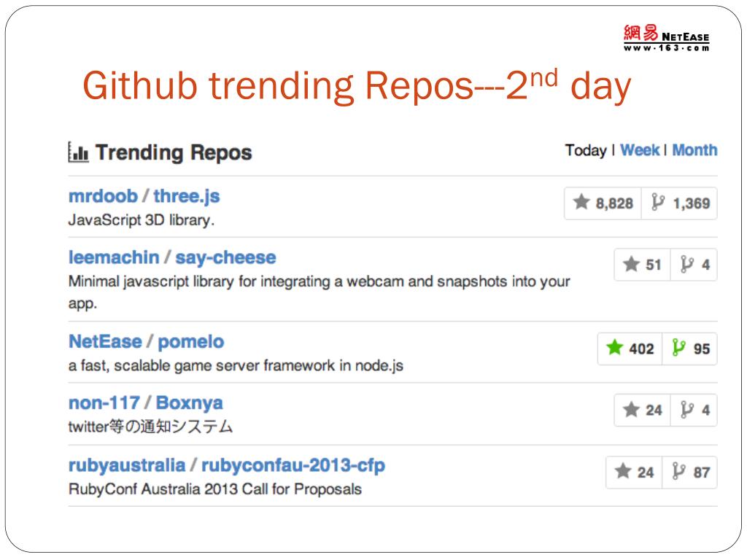Click the fork icon for rubyconfau-2013-cfp
This screenshot has height=560, width=747.
point(679,472)
